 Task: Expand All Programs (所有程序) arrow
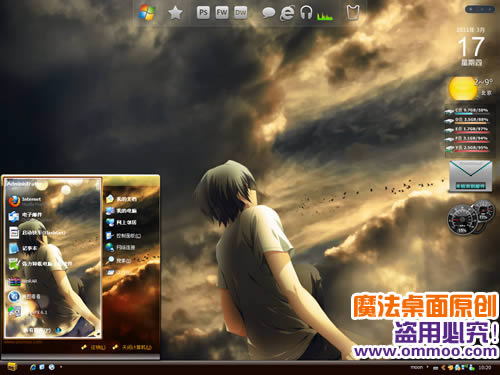(x=59, y=330)
